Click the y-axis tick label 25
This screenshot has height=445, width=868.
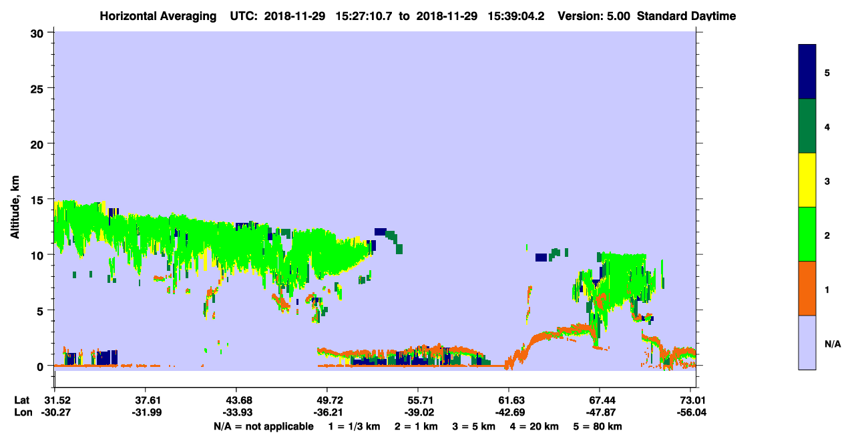(39, 88)
